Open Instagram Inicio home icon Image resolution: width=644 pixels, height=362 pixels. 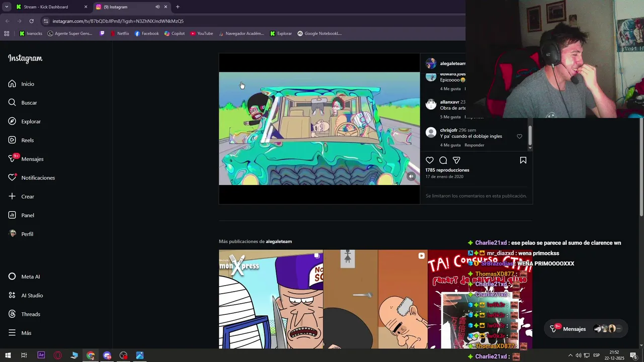[x=12, y=83]
